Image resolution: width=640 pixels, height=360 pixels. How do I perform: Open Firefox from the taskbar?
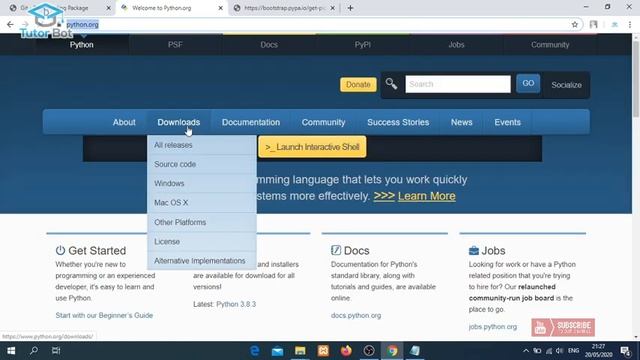(346, 351)
